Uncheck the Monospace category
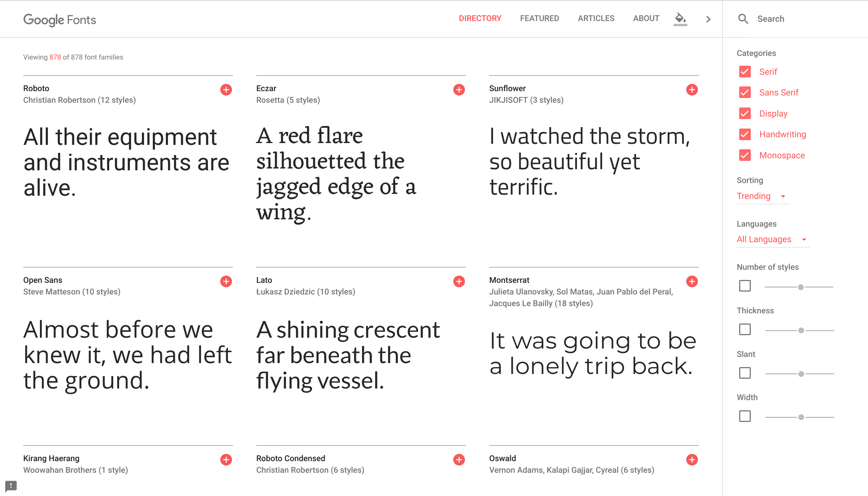This screenshot has width=868, height=496. click(x=745, y=155)
